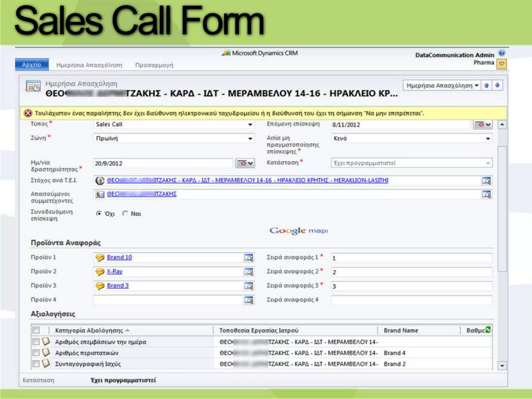Open the Στόχος ανά Τ.Ε.Ι. target link

coord(248,180)
